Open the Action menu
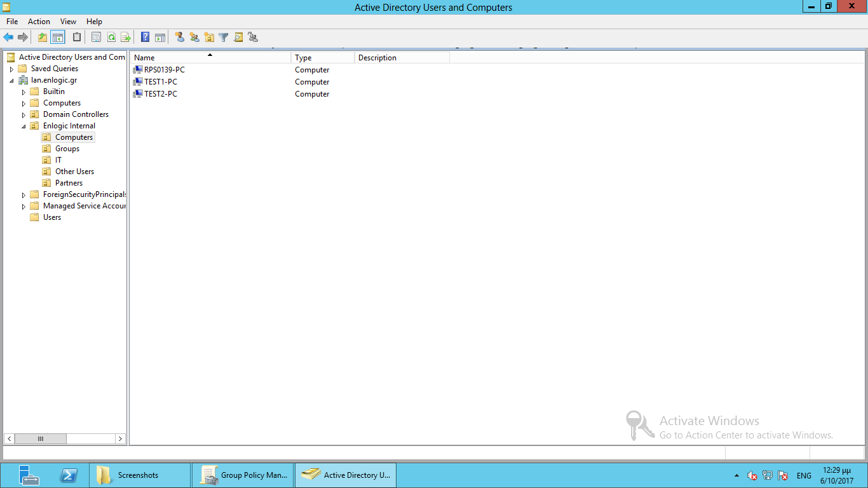Viewport: 868px width, 488px height. point(39,22)
